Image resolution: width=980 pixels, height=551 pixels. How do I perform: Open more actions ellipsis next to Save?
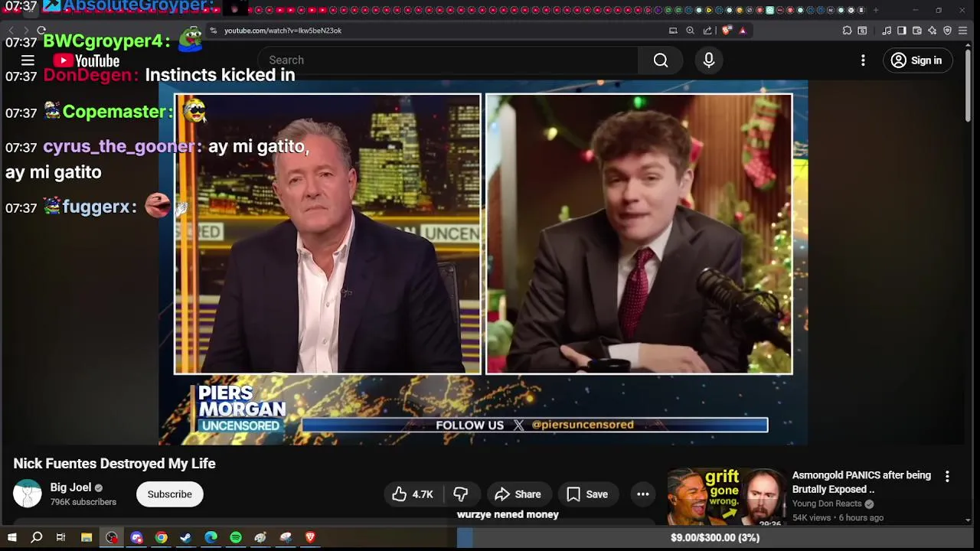[x=643, y=494]
